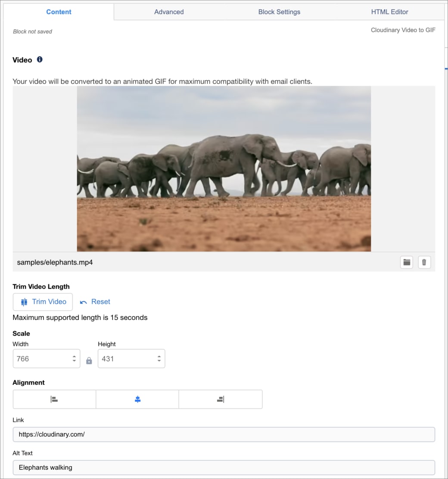This screenshot has height=479, width=448.
Task: Toggle the aspect ratio lock icon
Action: point(89,361)
